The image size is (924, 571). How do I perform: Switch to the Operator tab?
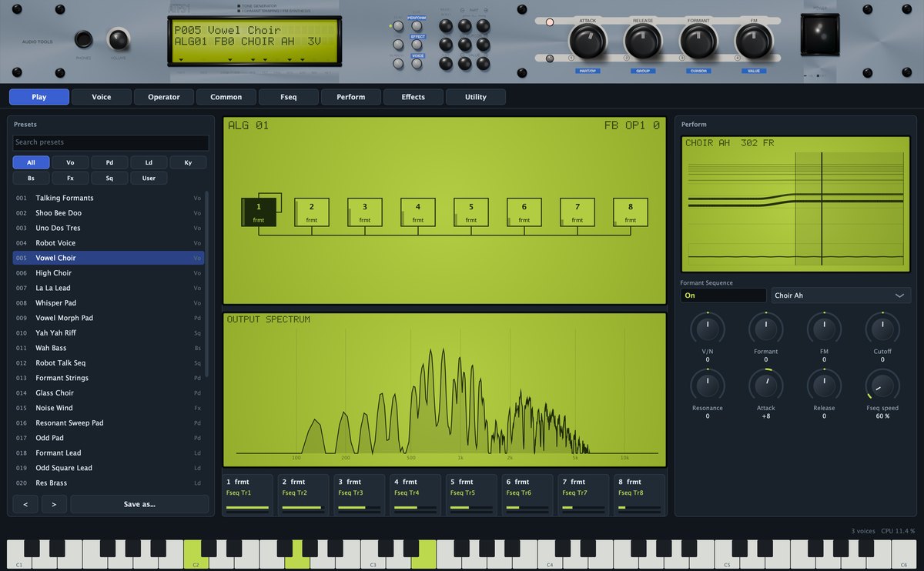point(164,97)
